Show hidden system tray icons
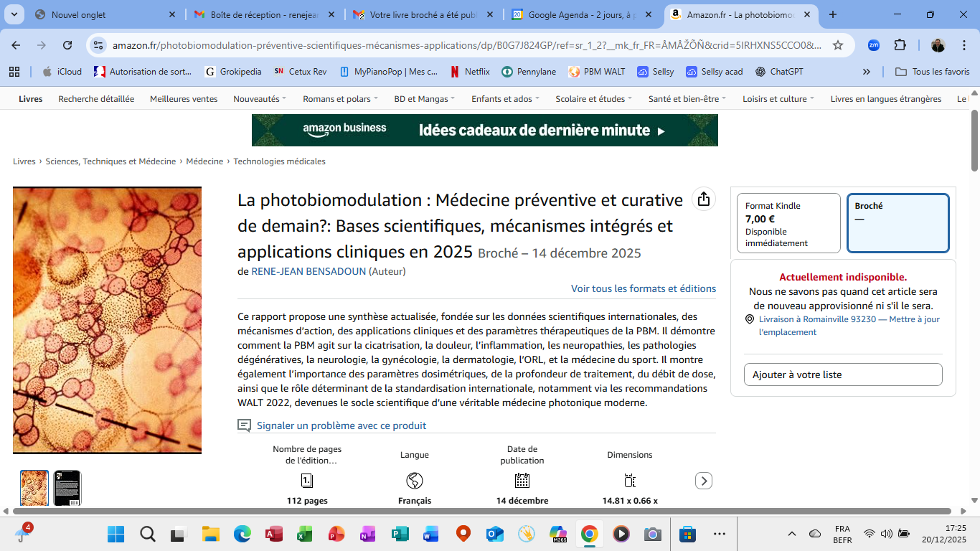Screen dimensions: 980x551 pyautogui.click(x=792, y=534)
